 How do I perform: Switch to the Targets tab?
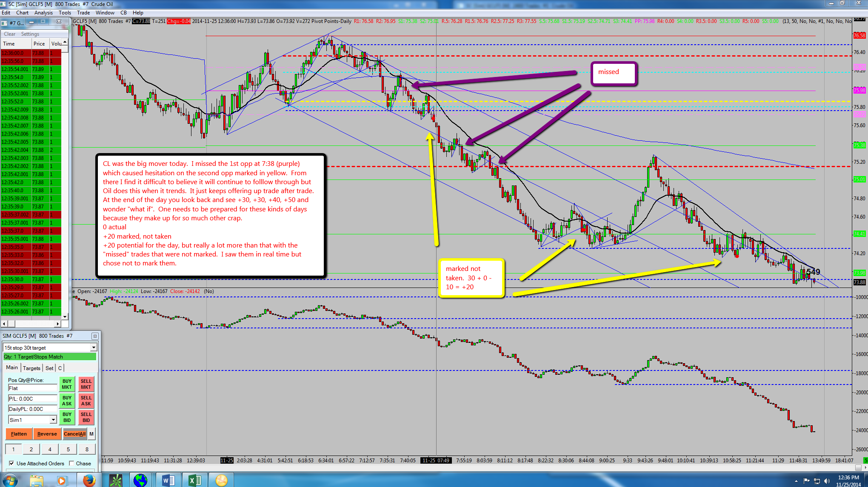[31, 368]
